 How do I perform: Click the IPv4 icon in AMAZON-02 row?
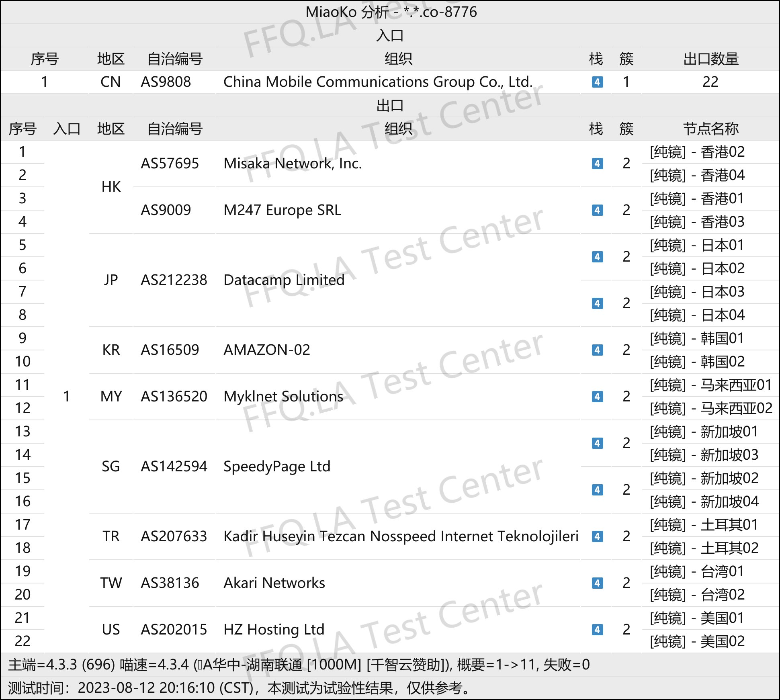597,350
